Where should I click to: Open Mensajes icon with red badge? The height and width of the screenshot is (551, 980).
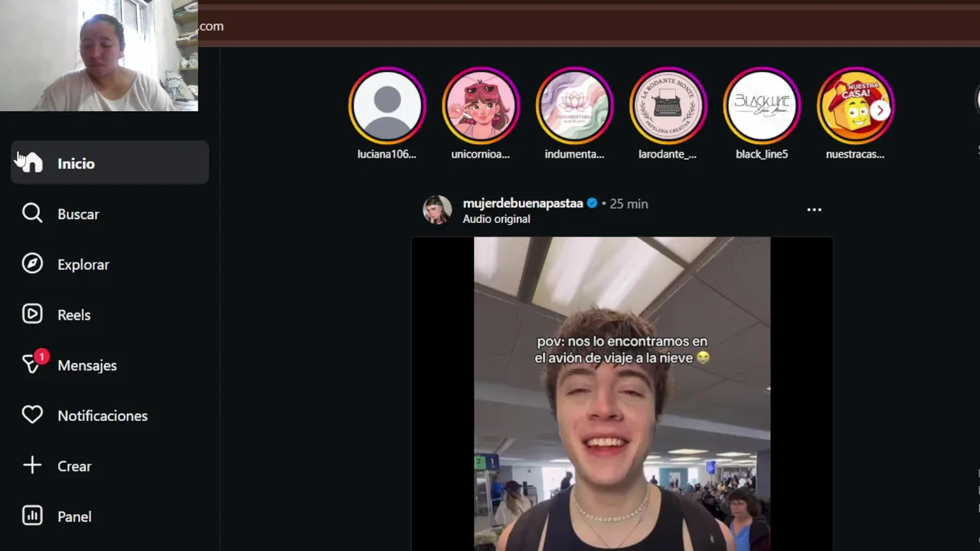click(x=34, y=364)
